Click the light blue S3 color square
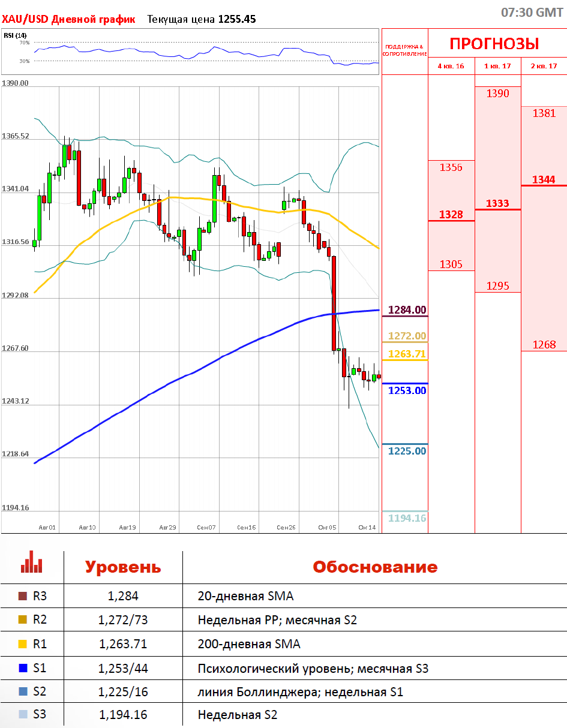The width and height of the screenshot is (567, 728). click(x=23, y=715)
